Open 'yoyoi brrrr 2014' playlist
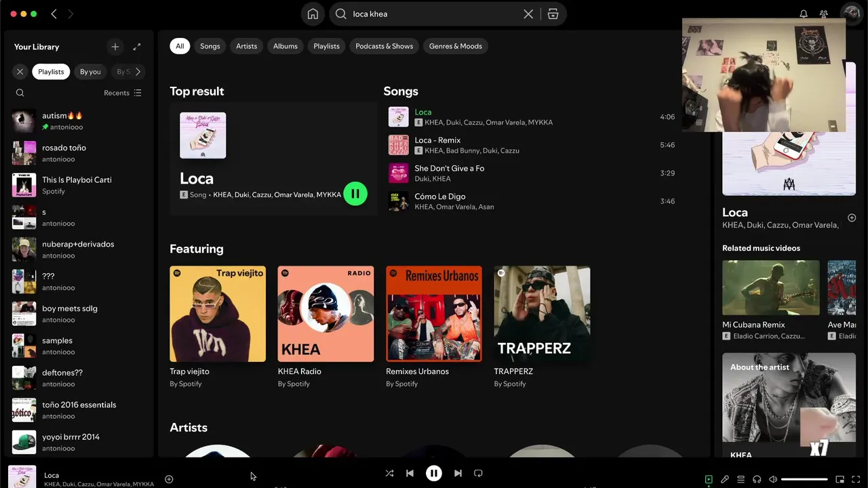This screenshot has width=868, height=488. pos(79,442)
